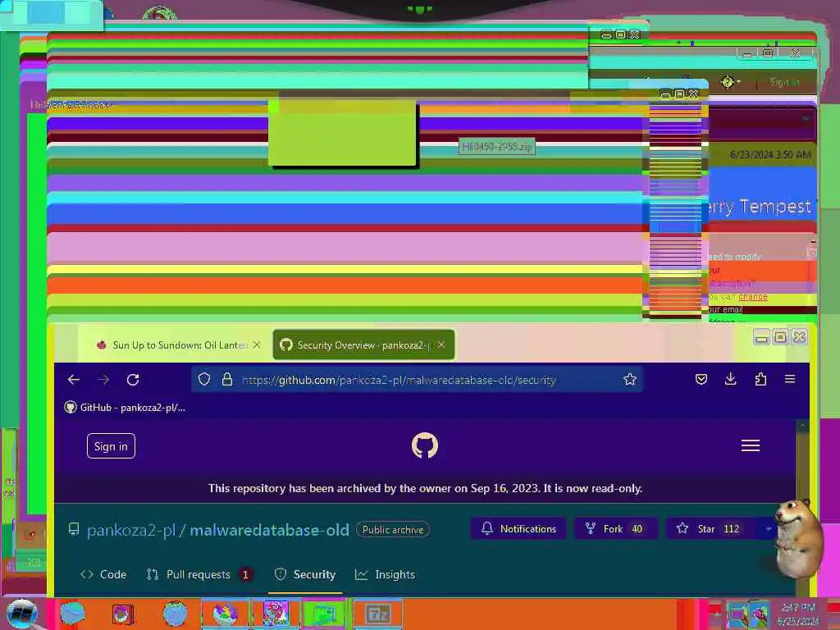Screen dimensions: 840x630
Task: Click the 6/23/2024 3:50 AM date text
Action: tap(770, 154)
